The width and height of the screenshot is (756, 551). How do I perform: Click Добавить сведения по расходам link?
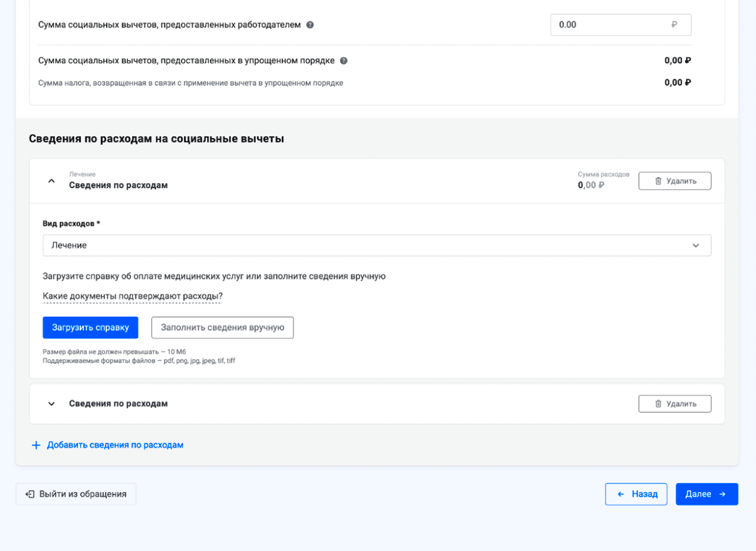pos(115,445)
